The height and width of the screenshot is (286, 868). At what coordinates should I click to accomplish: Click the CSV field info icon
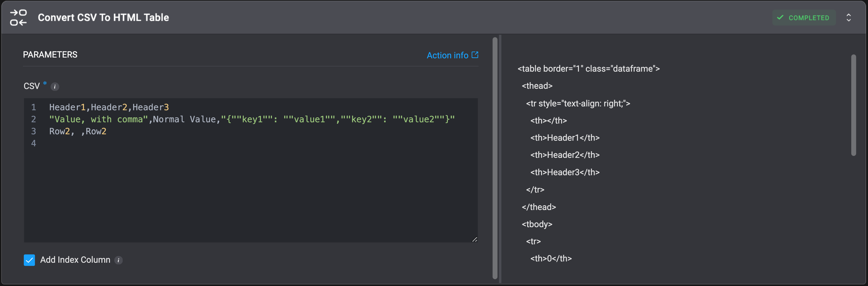click(55, 87)
